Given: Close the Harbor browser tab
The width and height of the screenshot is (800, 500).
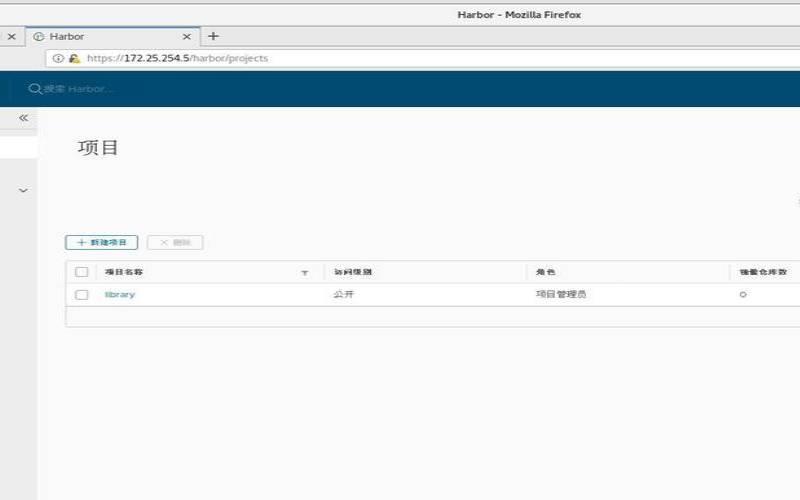Looking at the screenshot, I should point(187,37).
